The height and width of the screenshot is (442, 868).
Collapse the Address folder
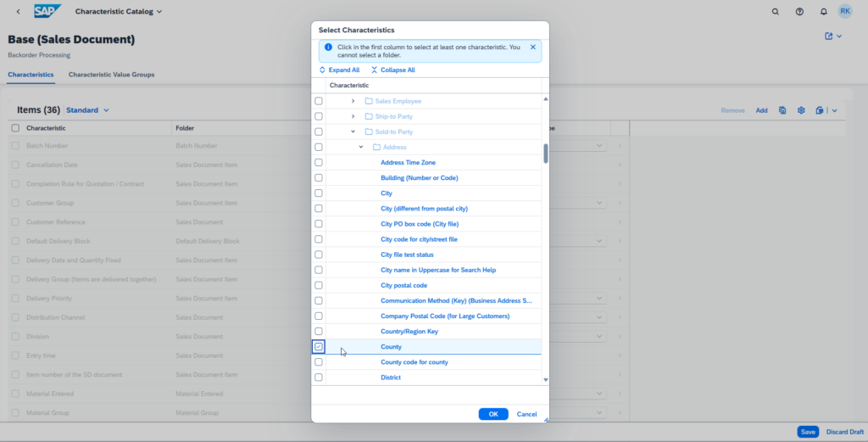pyautogui.click(x=361, y=148)
